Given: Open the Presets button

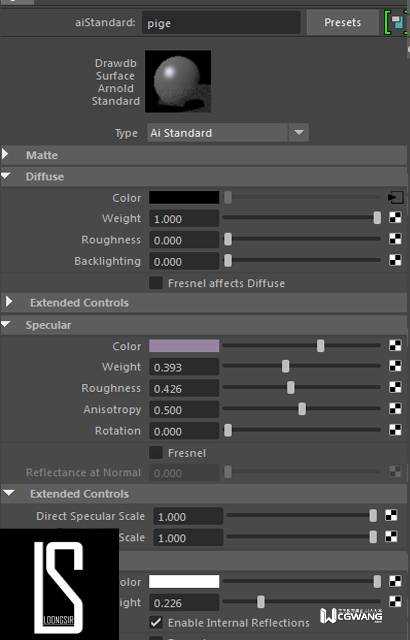Looking at the screenshot, I should click(342, 22).
